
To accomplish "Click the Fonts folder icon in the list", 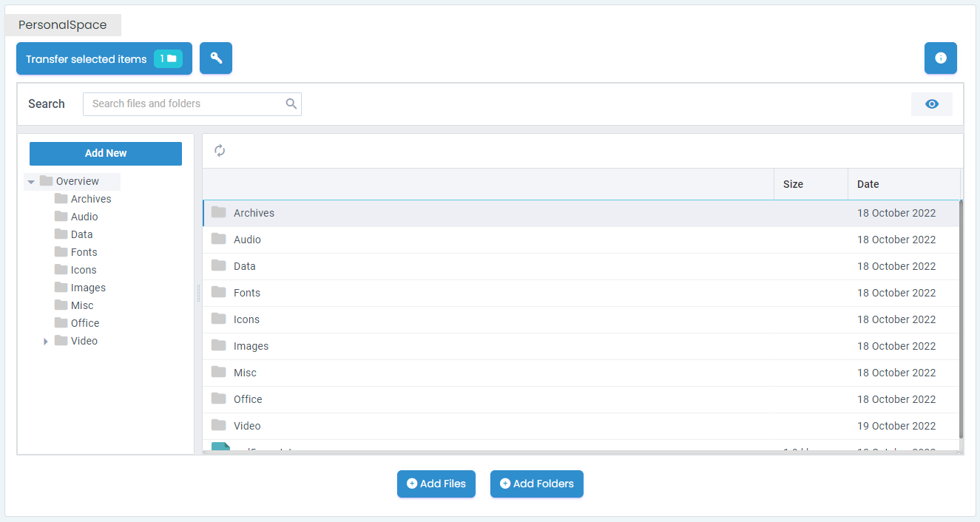I will 219,292.
